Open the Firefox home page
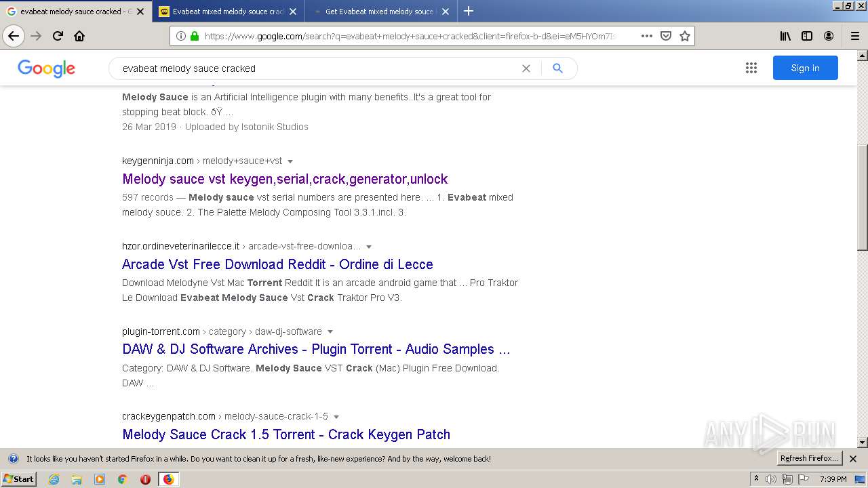 tap(79, 36)
